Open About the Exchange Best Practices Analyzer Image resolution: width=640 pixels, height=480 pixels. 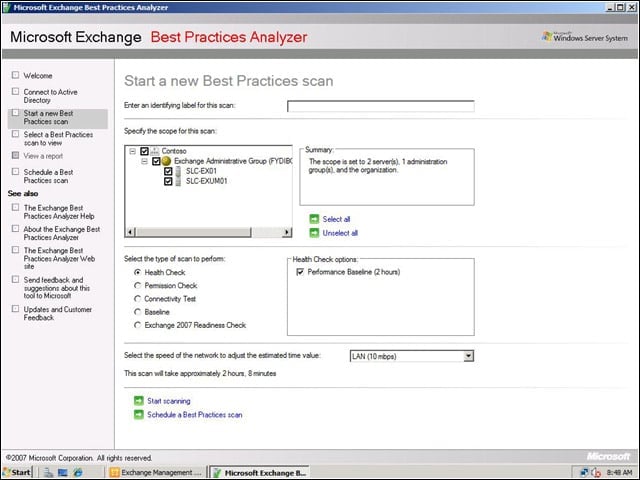tap(62, 233)
